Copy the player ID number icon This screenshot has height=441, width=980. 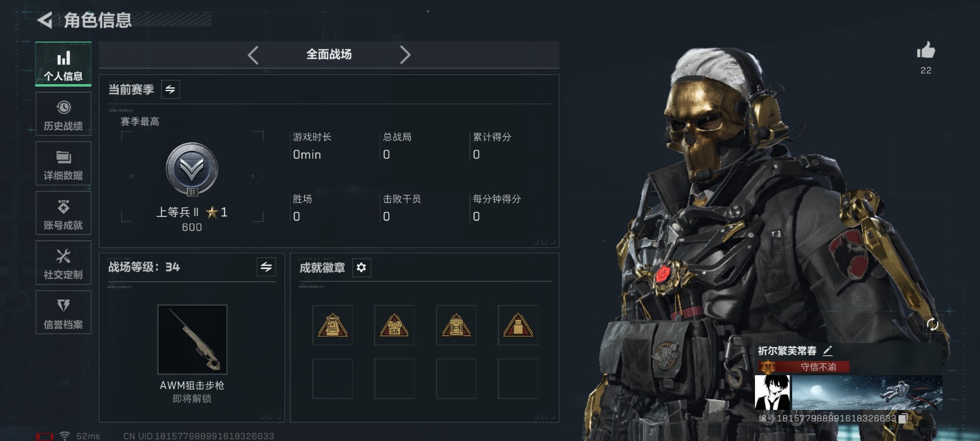point(903,418)
